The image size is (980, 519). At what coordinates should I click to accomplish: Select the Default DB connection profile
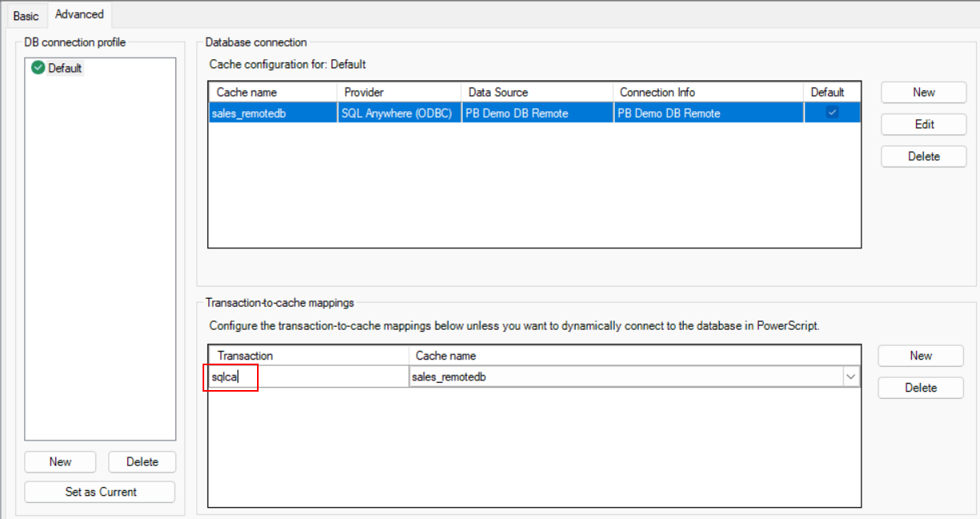coord(65,69)
